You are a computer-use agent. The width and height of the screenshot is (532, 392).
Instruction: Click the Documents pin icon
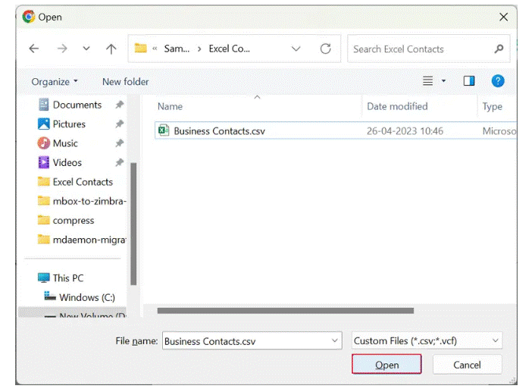119,105
